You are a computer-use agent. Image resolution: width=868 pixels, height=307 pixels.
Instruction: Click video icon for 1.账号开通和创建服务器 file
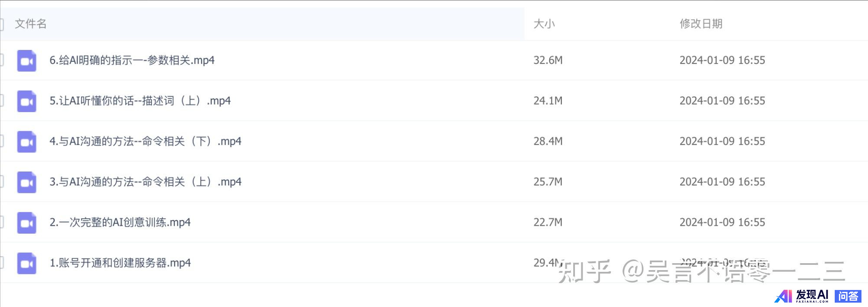click(x=26, y=263)
